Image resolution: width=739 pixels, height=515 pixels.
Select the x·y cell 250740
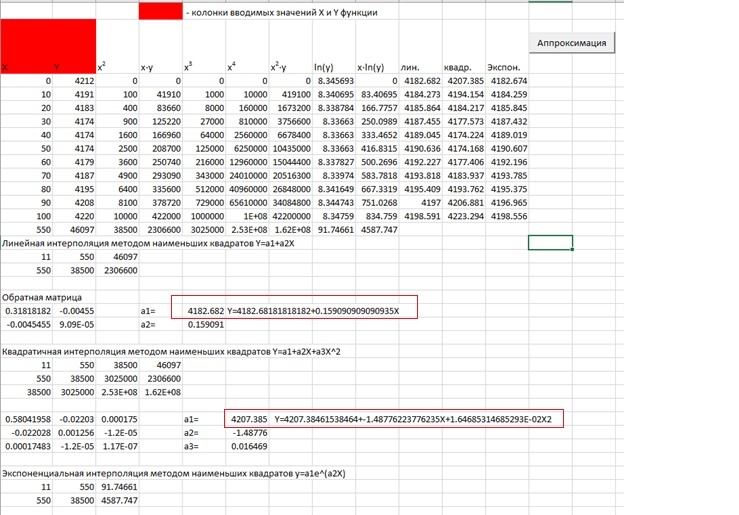[161, 162]
